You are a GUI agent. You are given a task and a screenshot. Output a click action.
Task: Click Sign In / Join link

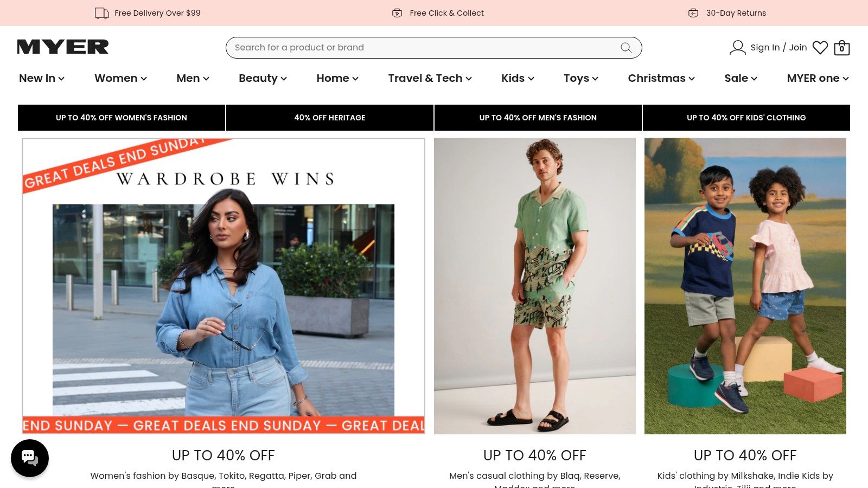pyautogui.click(x=778, y=48)
